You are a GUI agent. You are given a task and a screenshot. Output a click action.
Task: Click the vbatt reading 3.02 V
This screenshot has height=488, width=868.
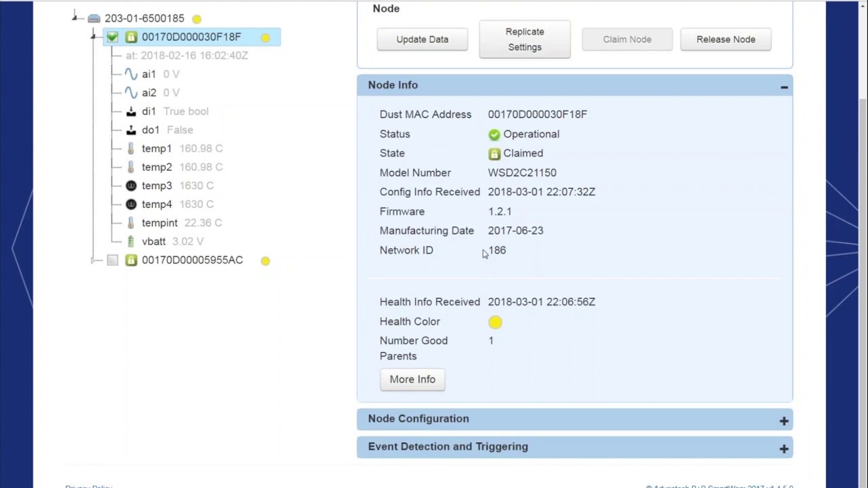(x=188, y=241)
